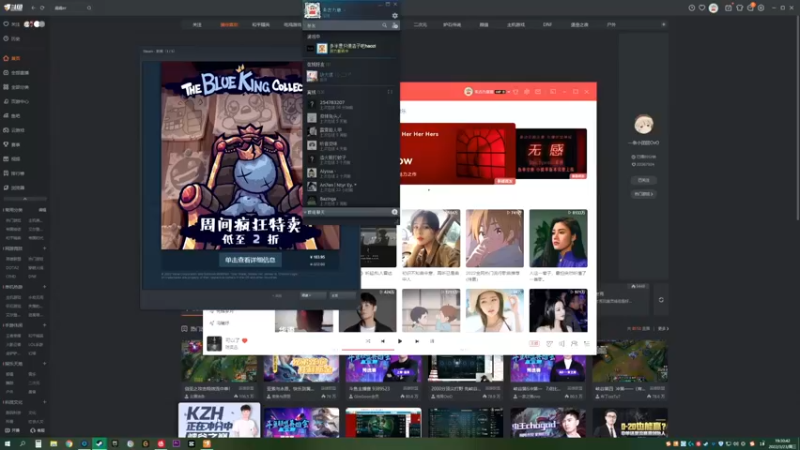
Task: Open the Follow item with heart icon
Action: click(x=11, y=24)
